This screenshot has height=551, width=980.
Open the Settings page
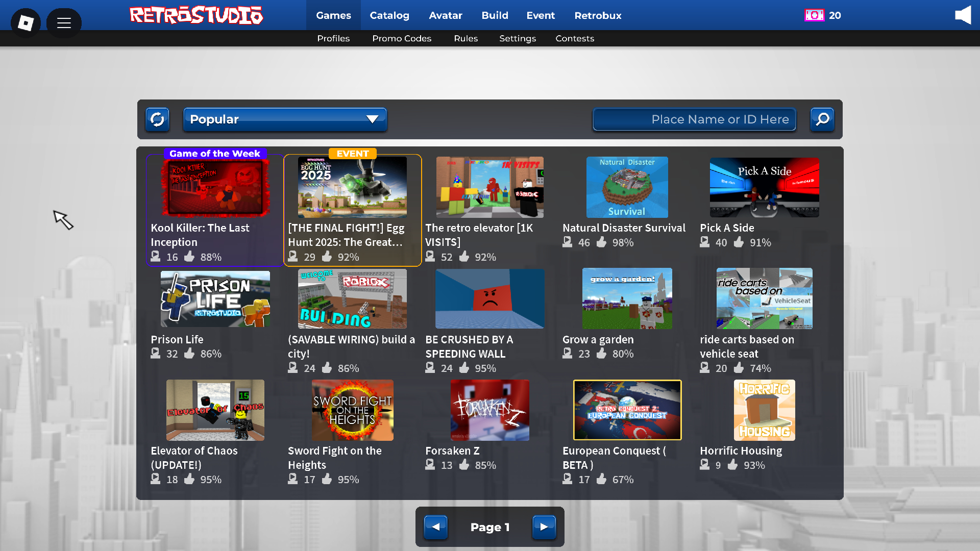[x=518, y=38]
